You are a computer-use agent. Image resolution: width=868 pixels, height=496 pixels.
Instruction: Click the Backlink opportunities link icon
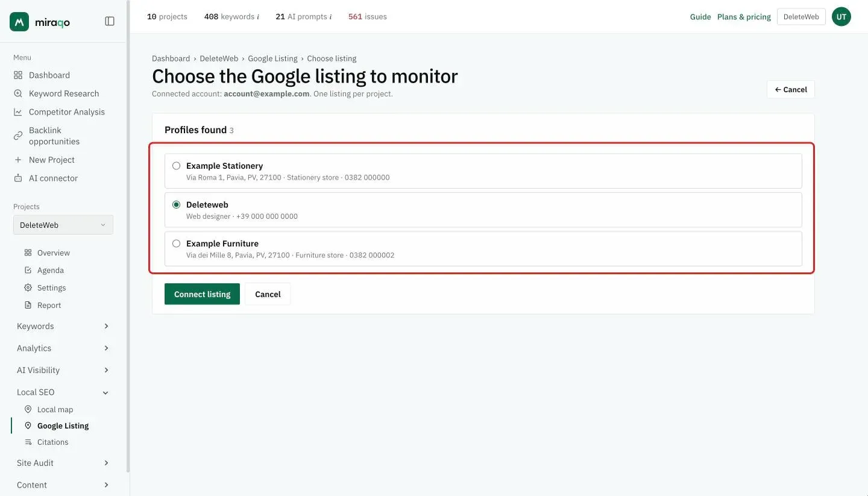coord(18,136)
